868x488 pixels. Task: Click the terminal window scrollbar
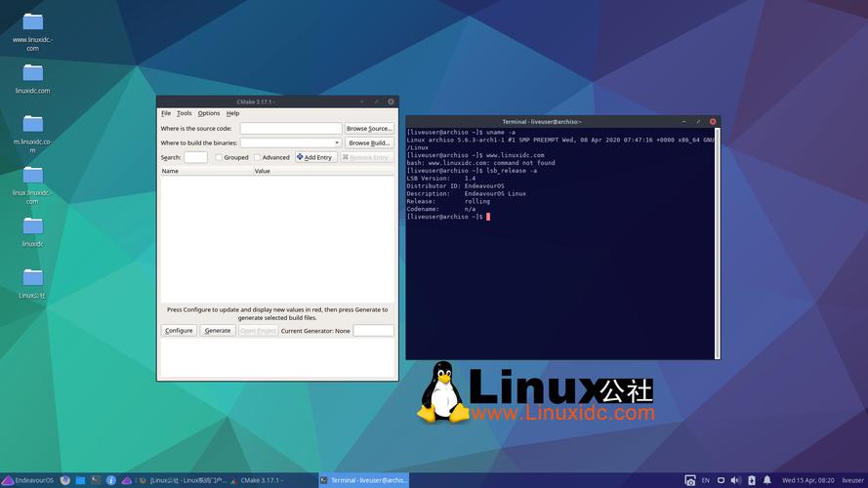tap(718, 243)
